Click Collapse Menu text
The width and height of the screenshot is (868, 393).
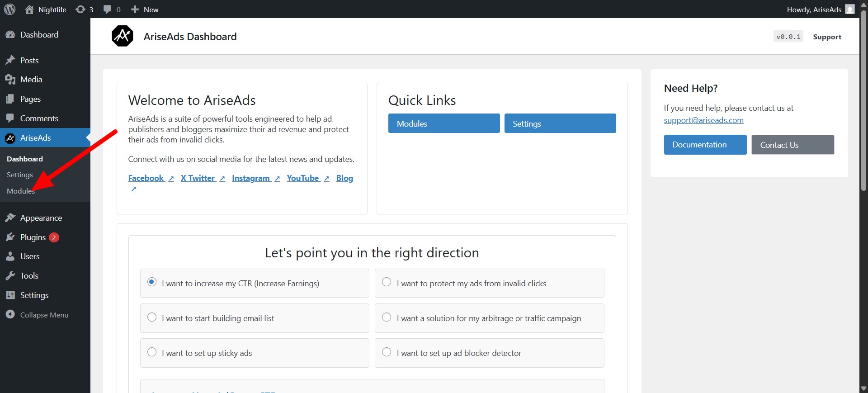click(x=44, y=315)
